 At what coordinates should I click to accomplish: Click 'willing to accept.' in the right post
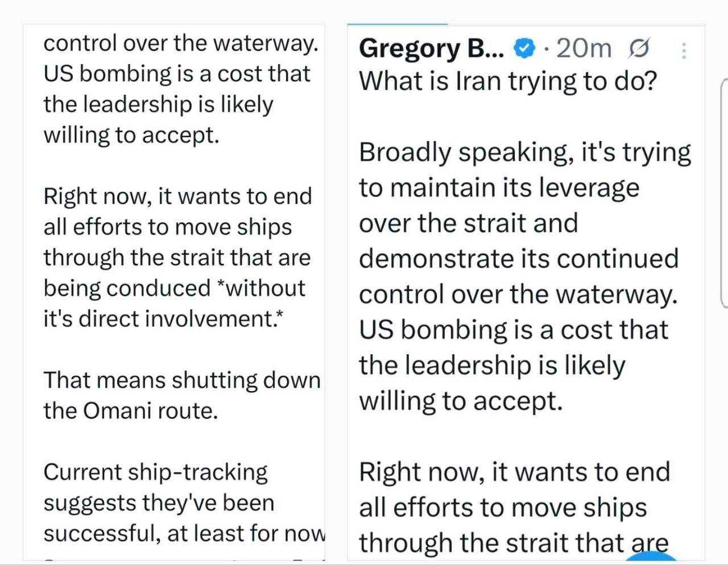pos(461,401)
